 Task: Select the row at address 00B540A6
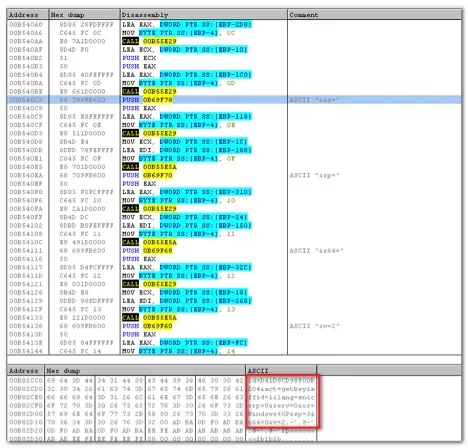[234, 33]
